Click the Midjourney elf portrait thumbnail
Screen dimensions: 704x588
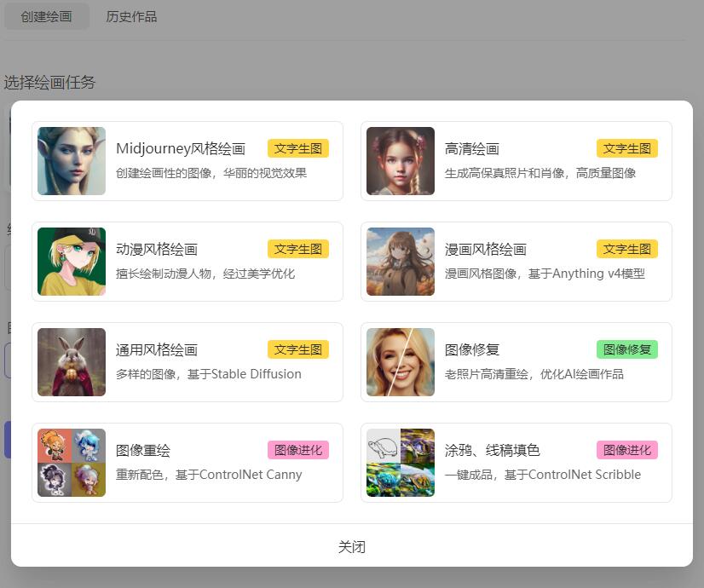coord(72,161)
